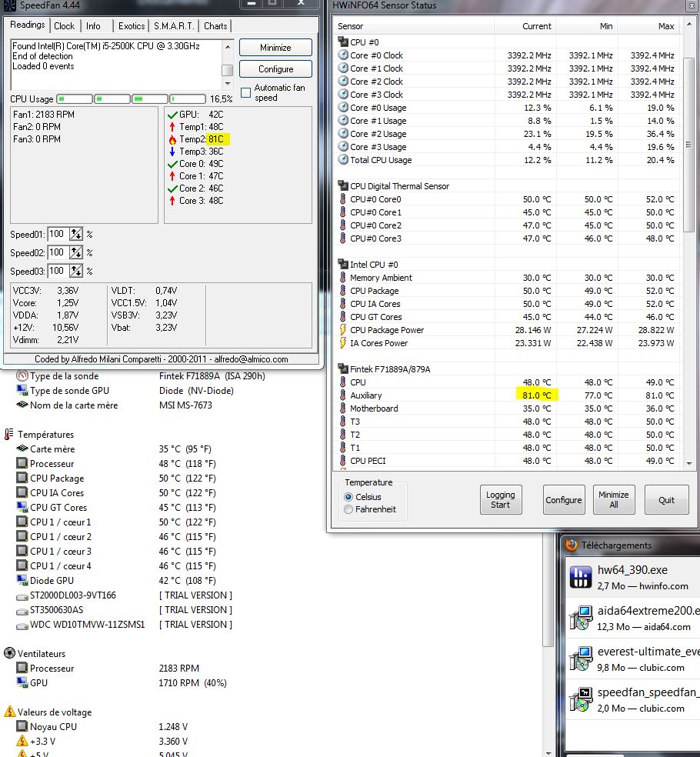Click the Températures section icon

8,434
